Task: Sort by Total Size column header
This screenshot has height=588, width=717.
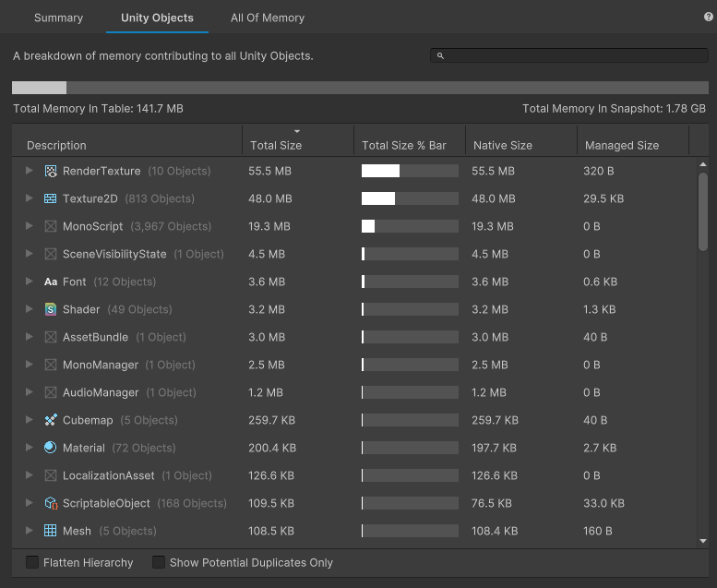Action: (276, 145)
